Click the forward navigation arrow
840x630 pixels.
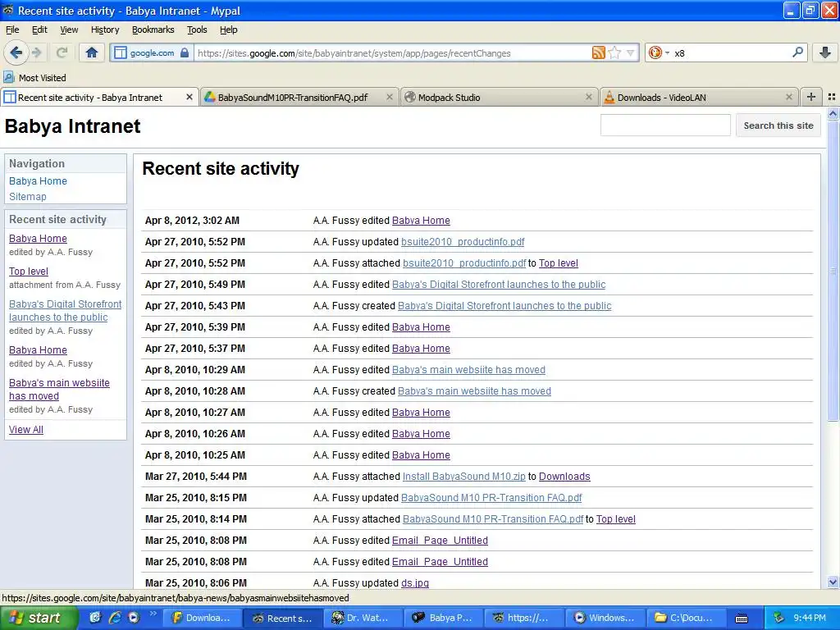pyautogui.click(x=36, y=52)
